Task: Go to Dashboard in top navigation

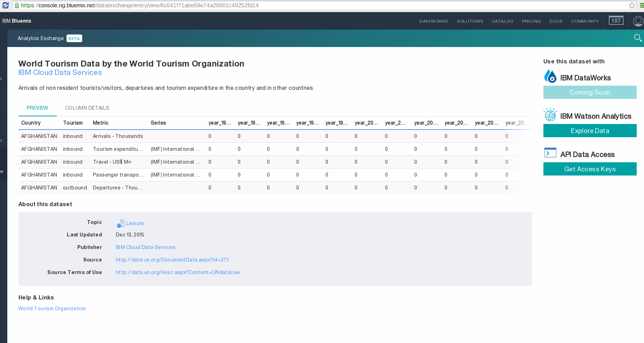Action: (x=434, y=21)
